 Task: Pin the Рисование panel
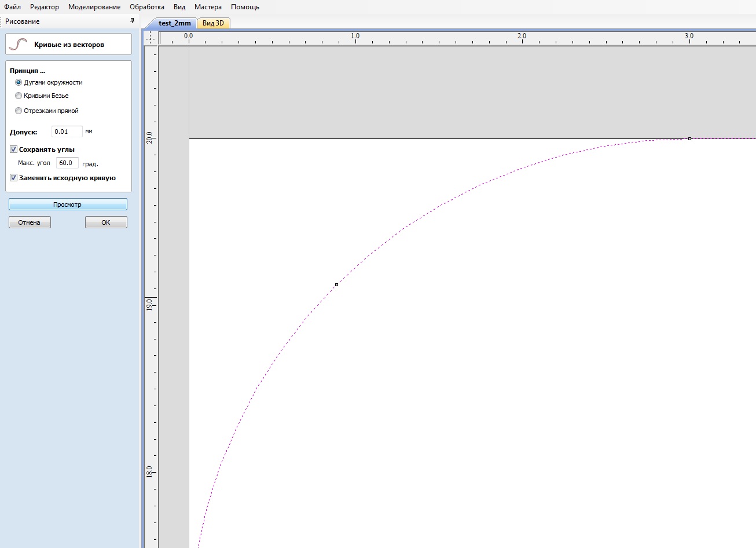pyautogui.click(x=132, y=21)
